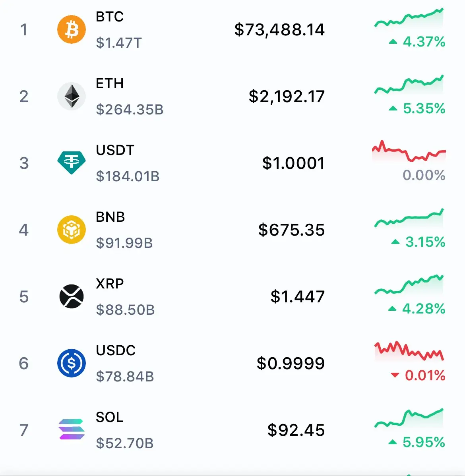The width and height of the screenshot is (465, 476).
Task: Click the Tether USDT green logo
Action: tap(72, 163)
